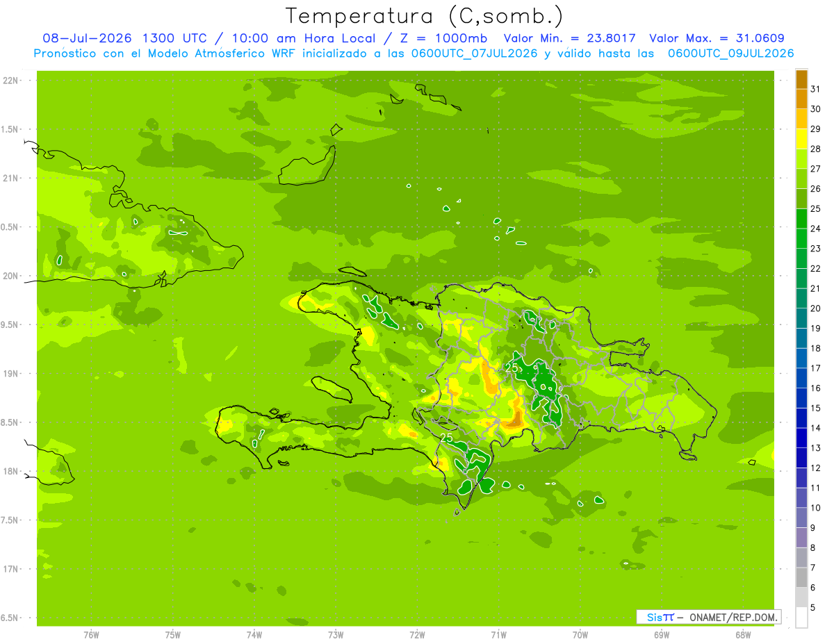Click the longitude label '74W'
Image resolution: width=834 pixels, height=644 pixels.
tap(254, 636)
